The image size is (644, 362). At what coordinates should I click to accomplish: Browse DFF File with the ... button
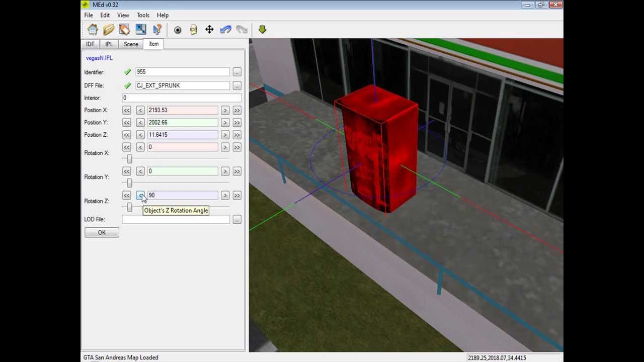coord(236,85)
